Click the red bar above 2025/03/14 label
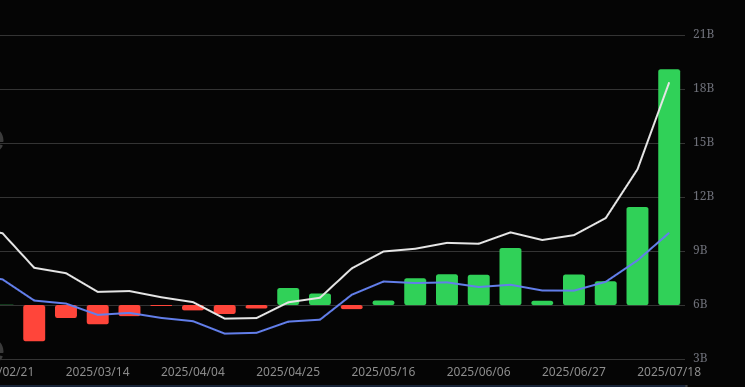 (x=98, y=314)
